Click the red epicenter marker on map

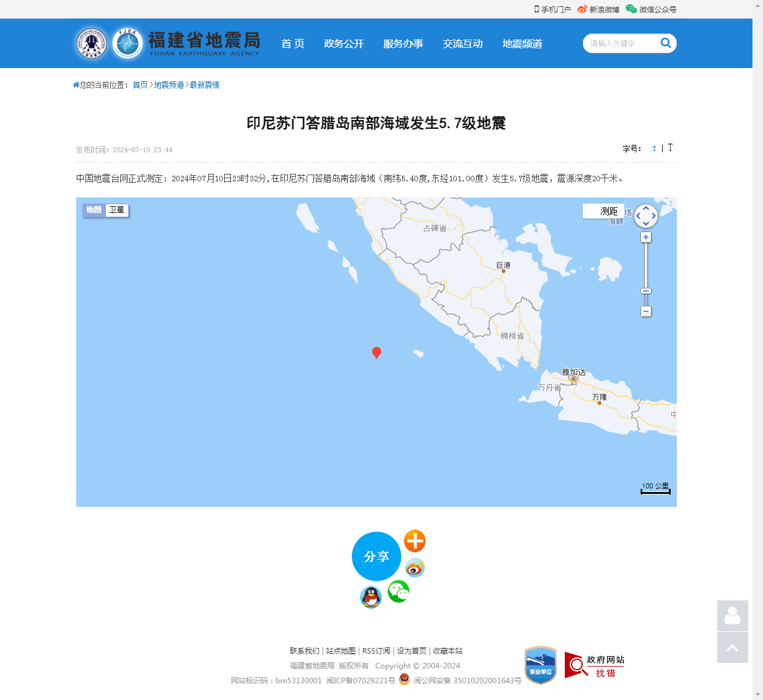[376, 352]
